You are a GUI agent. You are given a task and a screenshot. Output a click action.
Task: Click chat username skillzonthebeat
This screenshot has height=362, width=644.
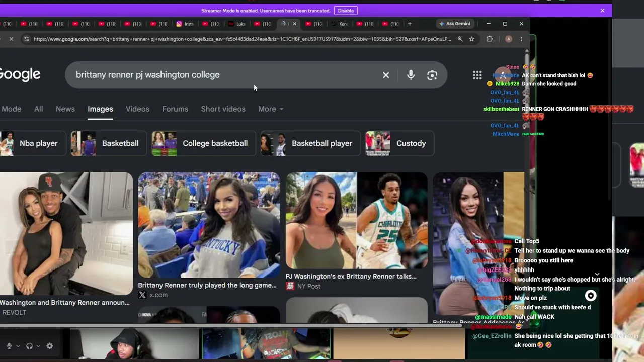point(501,109)
